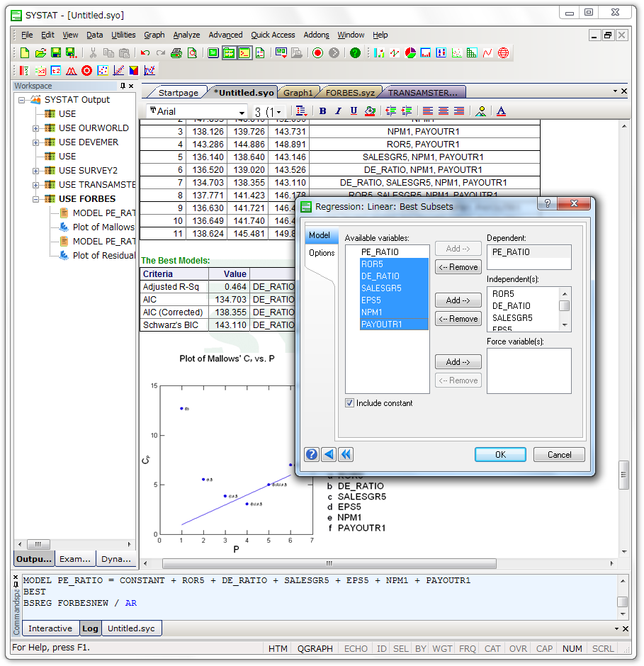Click Remove button for Independent variables

pyautogui.click(x=458, y=319)
